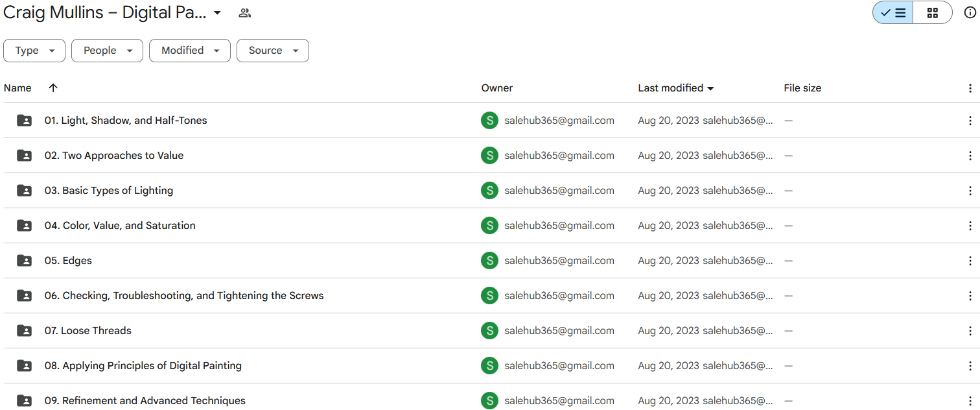
Task: Expand folder title dropdown arrow
Action: click(217, 13)
